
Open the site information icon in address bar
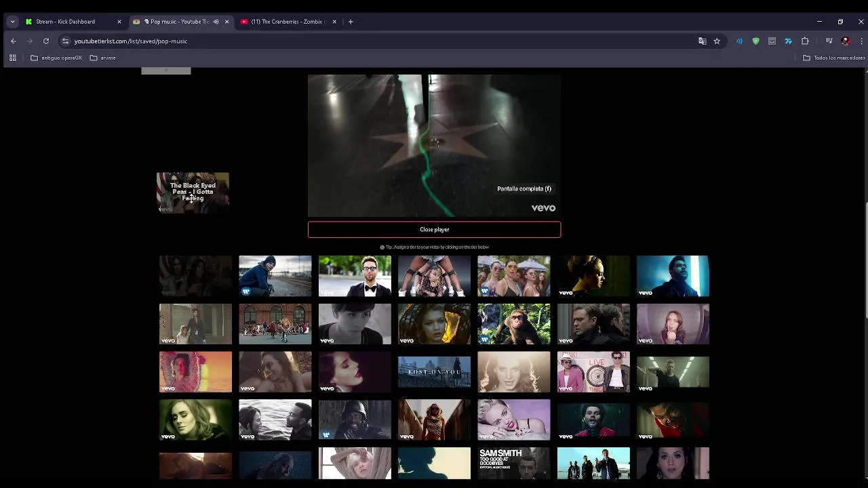click(65, 41)
